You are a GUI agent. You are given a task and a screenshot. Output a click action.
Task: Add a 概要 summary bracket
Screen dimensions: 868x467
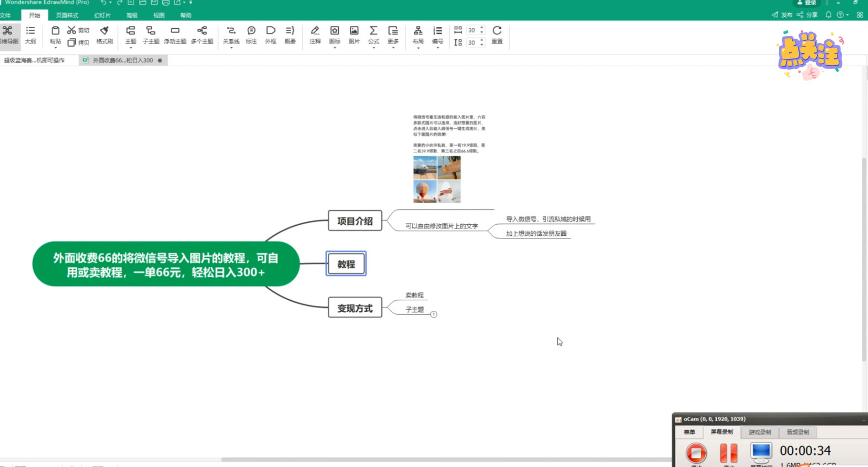(x=290, y=34)
